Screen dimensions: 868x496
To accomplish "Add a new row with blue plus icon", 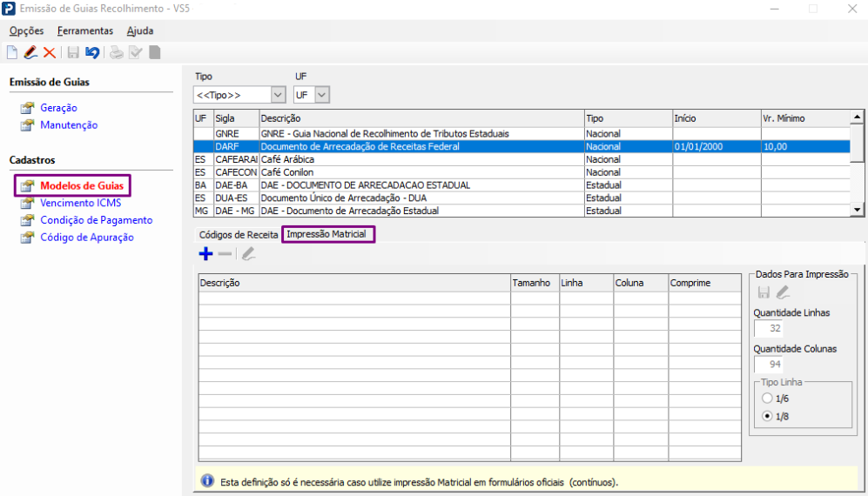I will click(205, 254).
